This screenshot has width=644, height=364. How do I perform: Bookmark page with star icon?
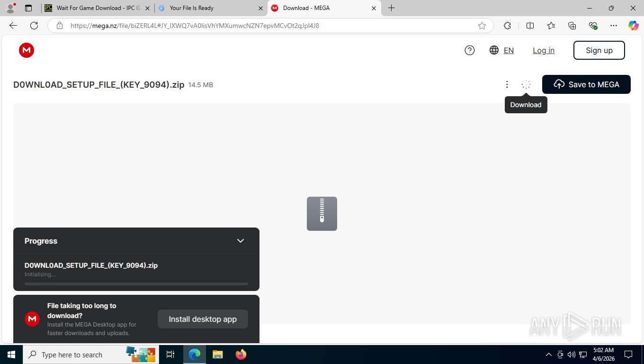pyautogui.click(x=482, y=26)
